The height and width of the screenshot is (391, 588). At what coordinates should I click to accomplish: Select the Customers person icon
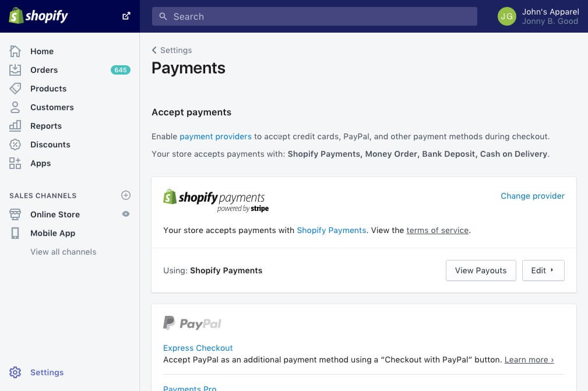pyautogui.click(x=15, y=107)
